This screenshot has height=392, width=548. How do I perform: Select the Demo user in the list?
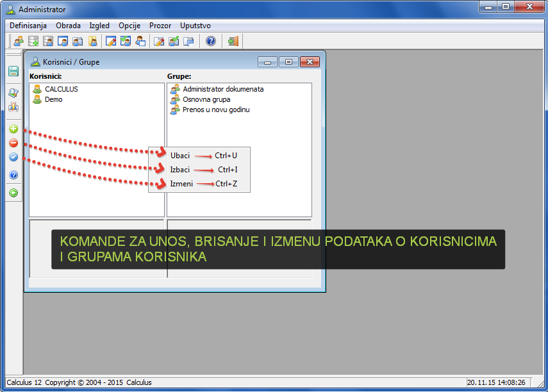[x=53, y=99]
